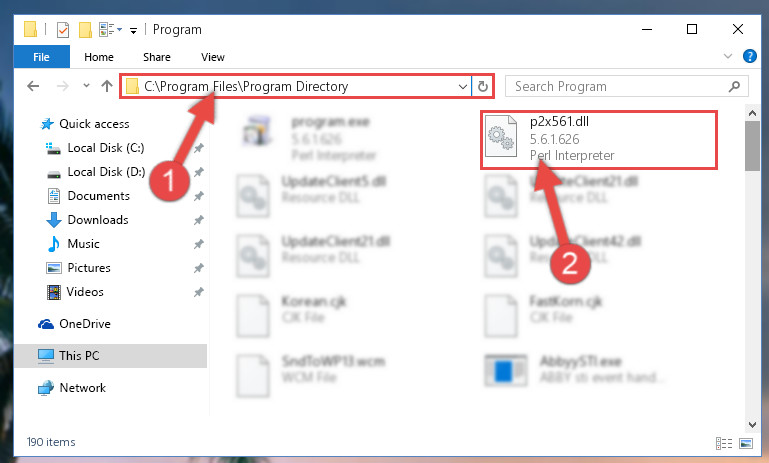Viewport: 769px width, 463px height.
Task: Go up one folder level arrow
Action: click(x=106, y=86)
